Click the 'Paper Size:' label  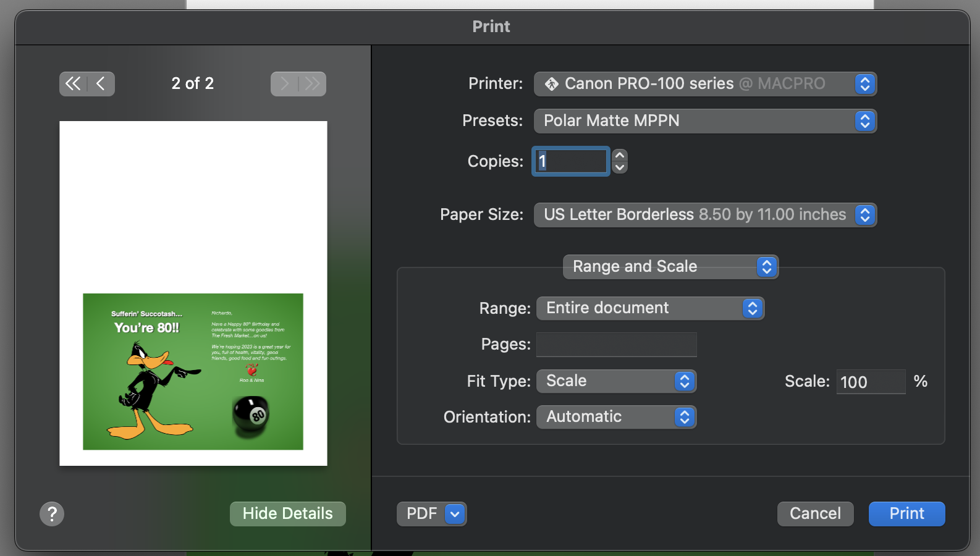click(481, 215)
